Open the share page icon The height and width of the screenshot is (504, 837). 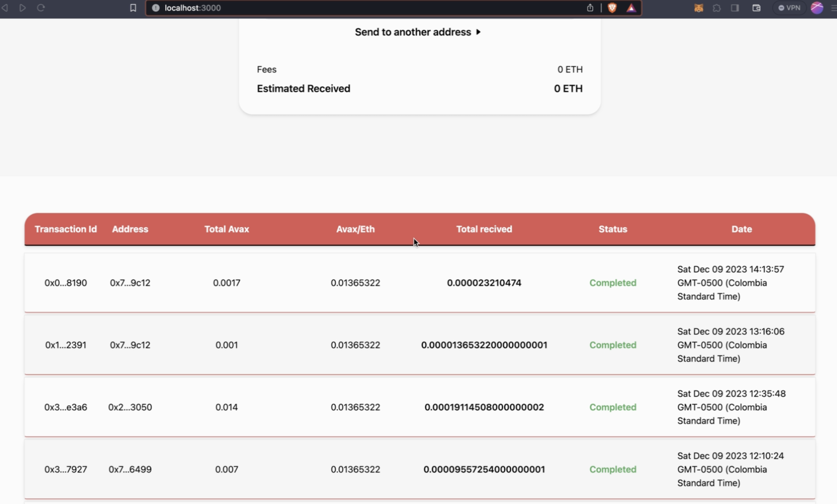590,8
